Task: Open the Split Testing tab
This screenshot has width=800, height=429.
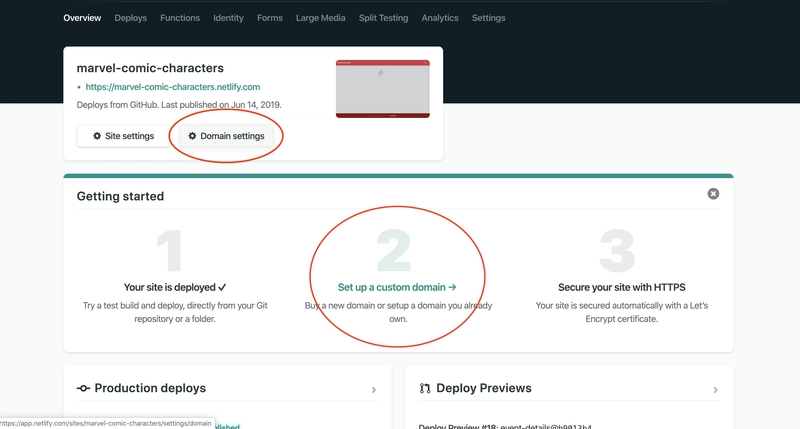Action: [x=383, y=18]
